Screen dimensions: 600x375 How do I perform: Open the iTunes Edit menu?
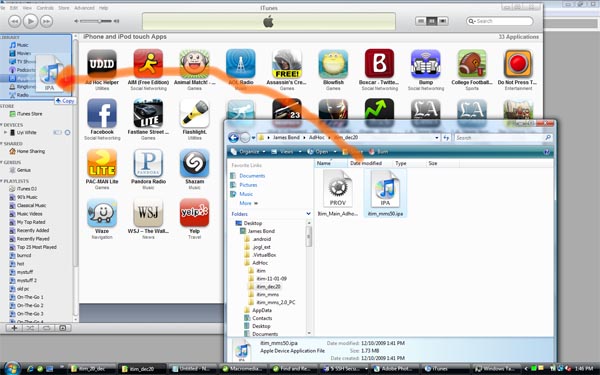pyautogui.click(x=14, y=8)
